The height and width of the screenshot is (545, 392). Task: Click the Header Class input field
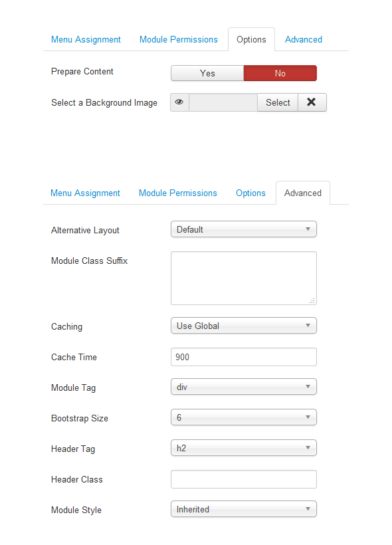(244, 479)
